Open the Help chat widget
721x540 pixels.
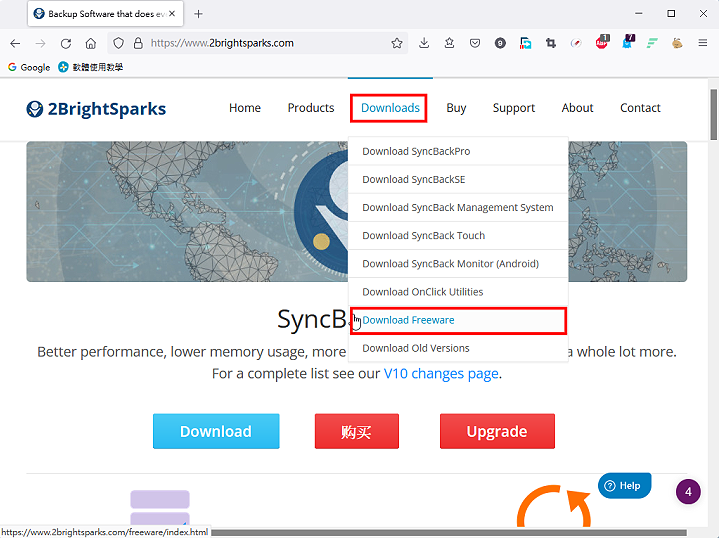tap(624, 486)
